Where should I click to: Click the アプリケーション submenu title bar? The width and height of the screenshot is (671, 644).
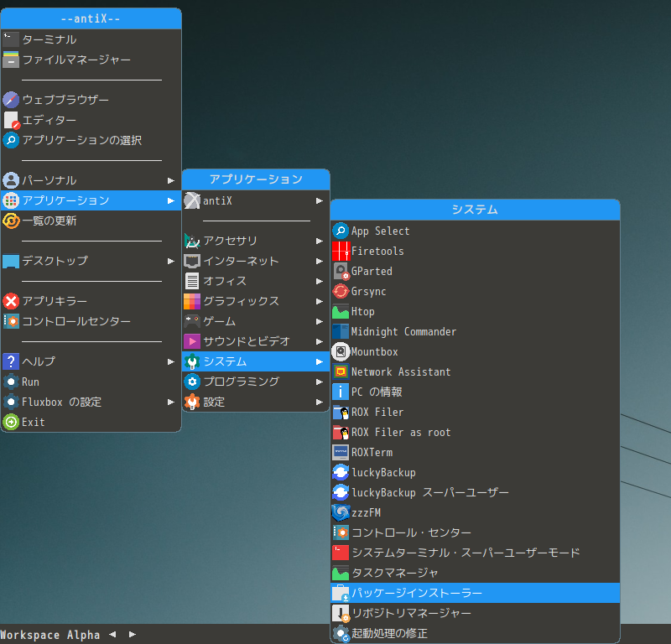tap(256, 179)
